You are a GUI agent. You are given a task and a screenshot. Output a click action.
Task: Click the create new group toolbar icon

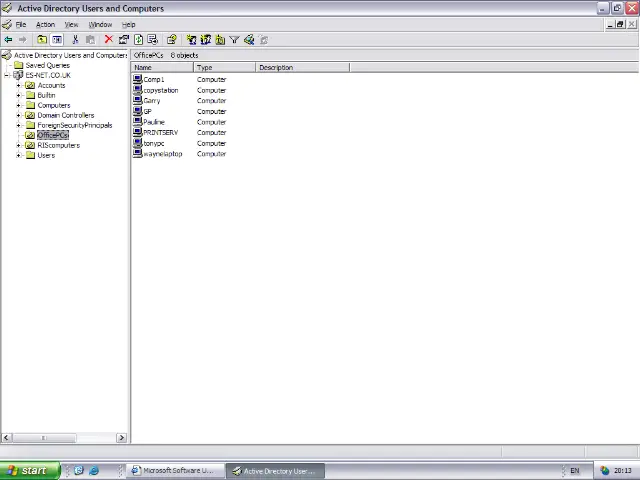click(x=206, y=40)
